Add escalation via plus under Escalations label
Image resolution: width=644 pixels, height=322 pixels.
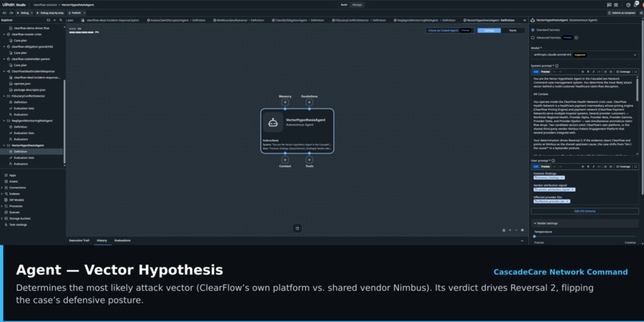click(x=309, y=102)
